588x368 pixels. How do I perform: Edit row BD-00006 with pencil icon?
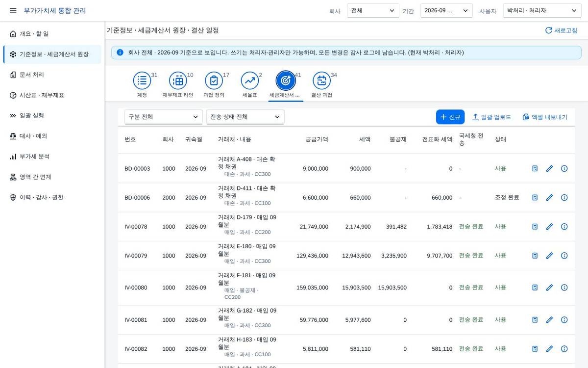pyautogui.click(x=549, y=197)
